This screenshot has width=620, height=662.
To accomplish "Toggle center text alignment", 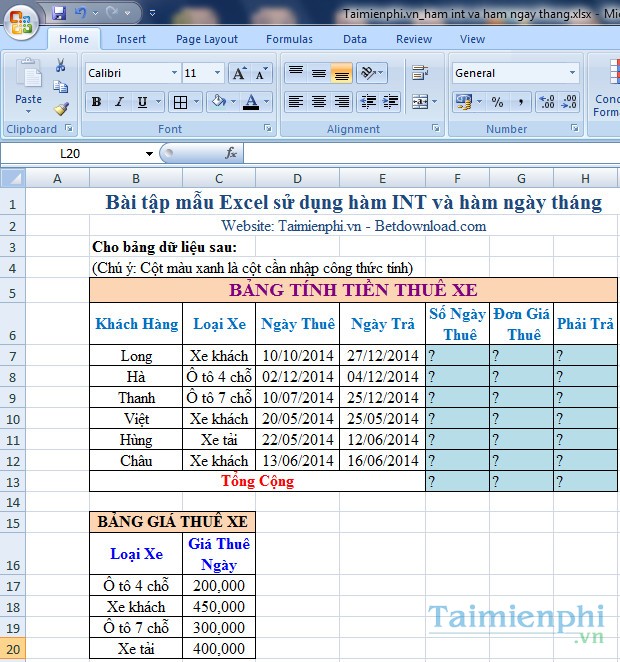I will click(318, 102).
